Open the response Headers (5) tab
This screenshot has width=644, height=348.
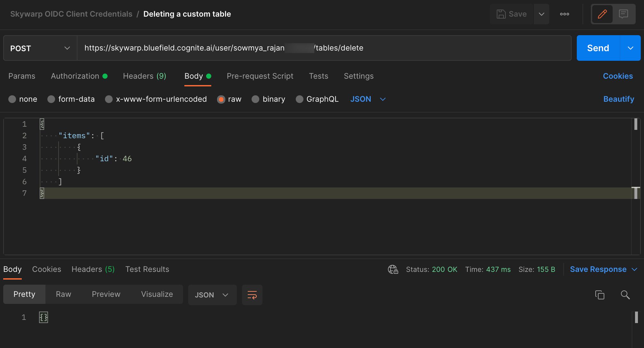(x=93, y=269)
